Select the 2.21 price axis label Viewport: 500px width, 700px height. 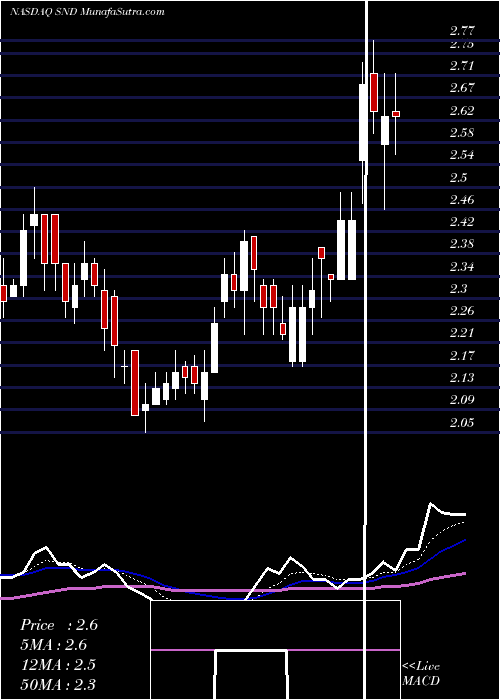(462, 333)
